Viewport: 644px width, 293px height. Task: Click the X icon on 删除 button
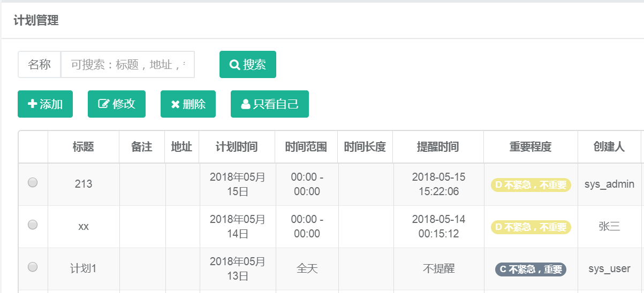(x=175, y=105)
